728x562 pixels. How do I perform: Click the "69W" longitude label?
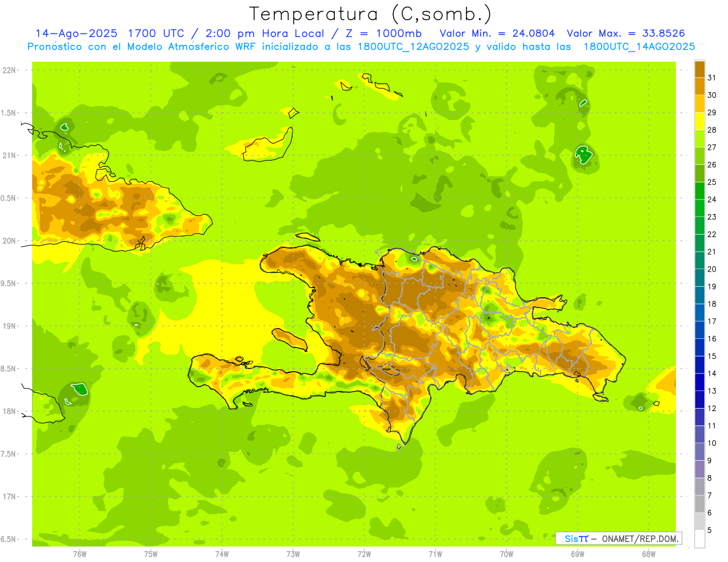[x=578, y=554]
